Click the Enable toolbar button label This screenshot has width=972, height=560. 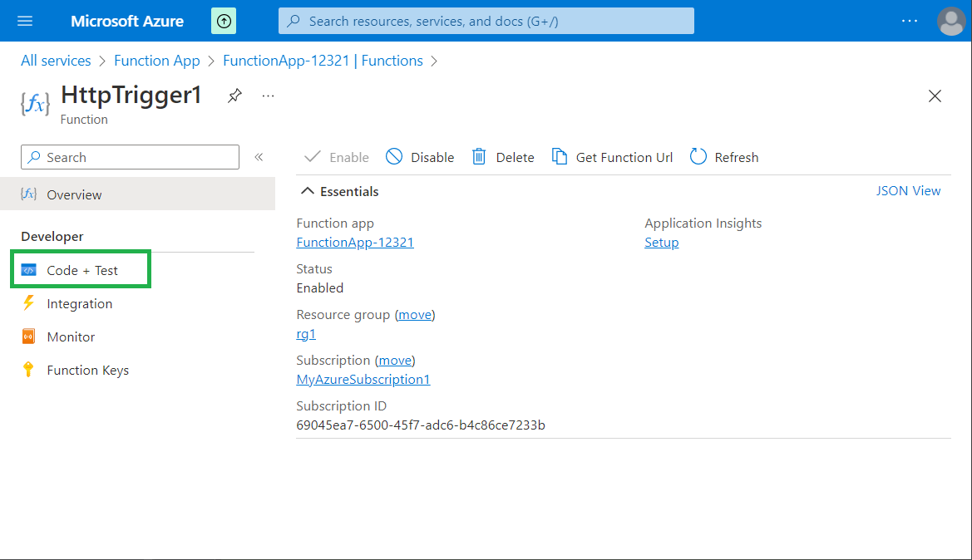point(349,157)
